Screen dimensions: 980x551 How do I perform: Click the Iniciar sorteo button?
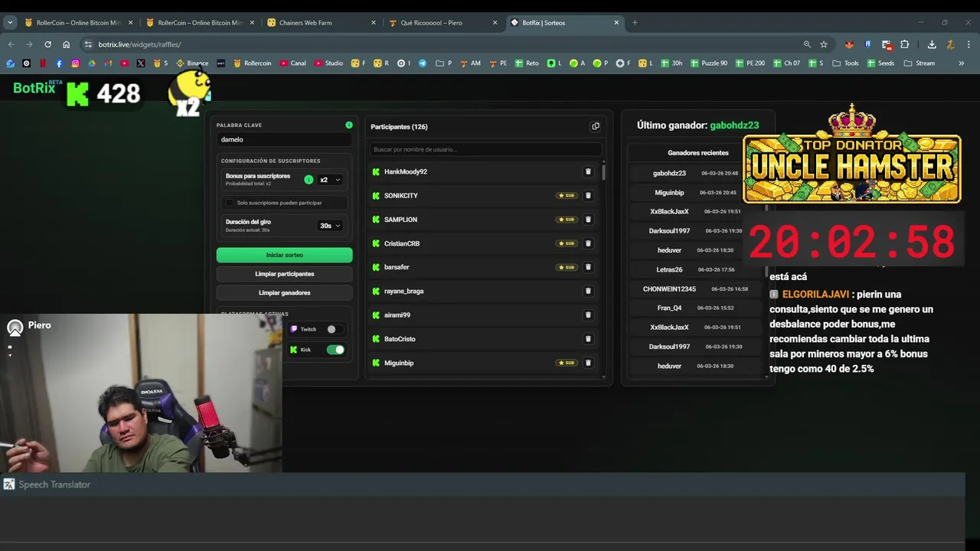pos(284,255)
